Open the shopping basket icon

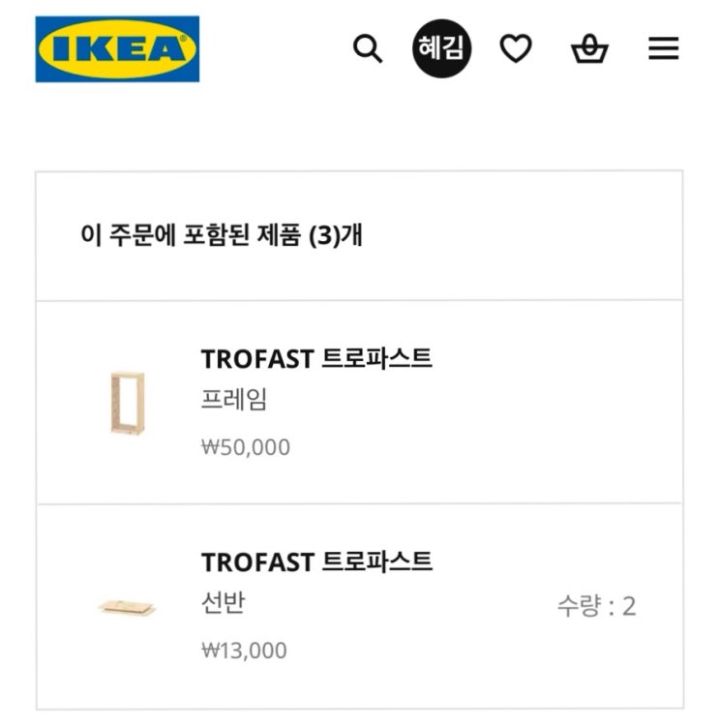(x=589, y=48)
